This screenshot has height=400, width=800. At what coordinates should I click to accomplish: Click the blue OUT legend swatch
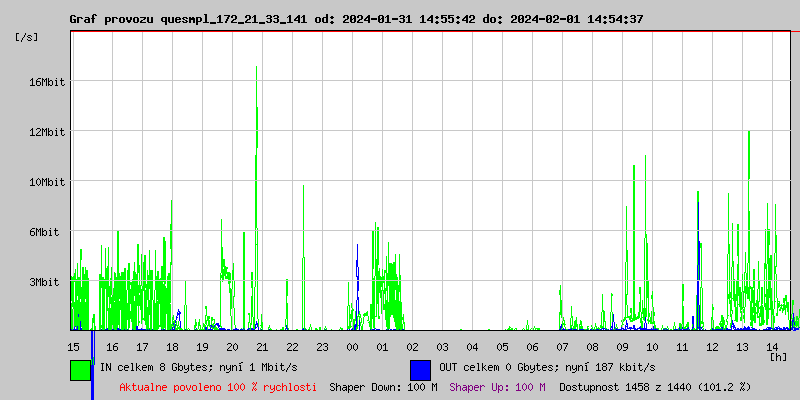[x=420, y=369]
